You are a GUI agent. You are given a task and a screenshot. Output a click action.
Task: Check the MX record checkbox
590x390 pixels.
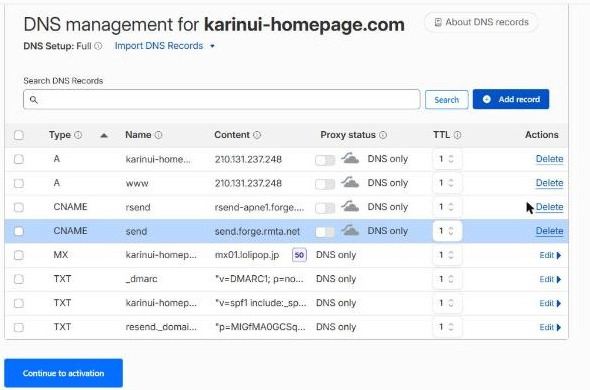click(x=18, y=255)
